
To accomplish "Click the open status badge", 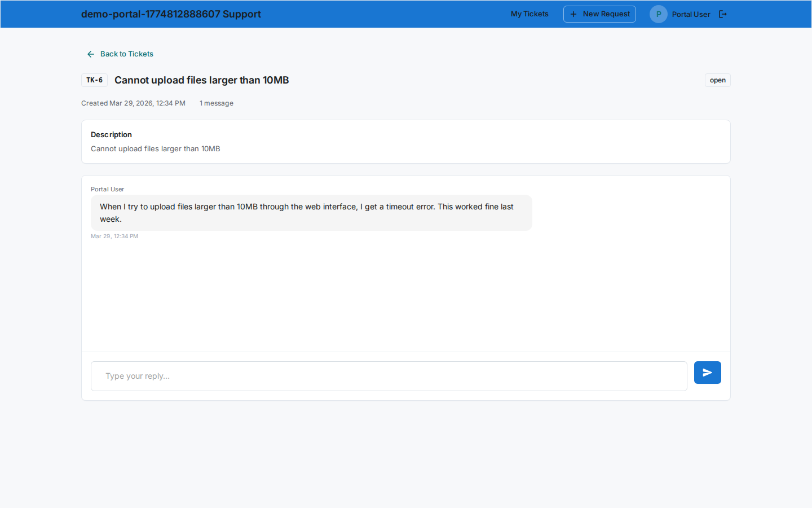I will click(717, 80).
